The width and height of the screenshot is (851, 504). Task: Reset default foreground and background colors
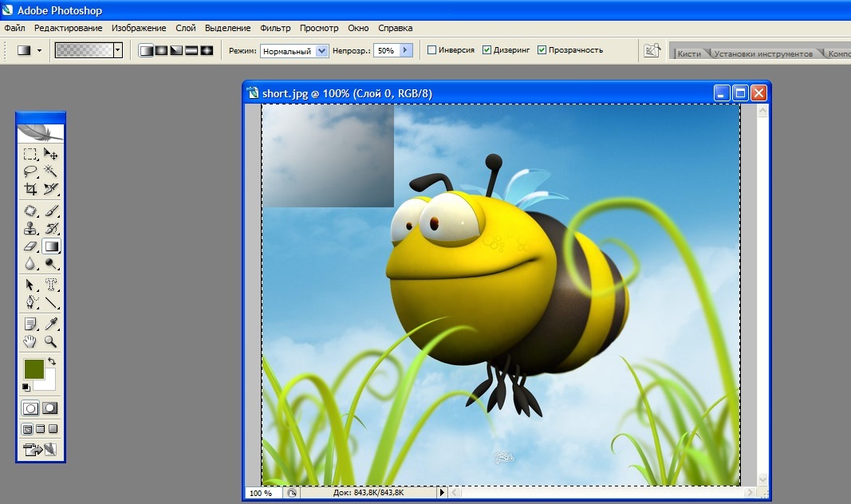pos(26,387)
